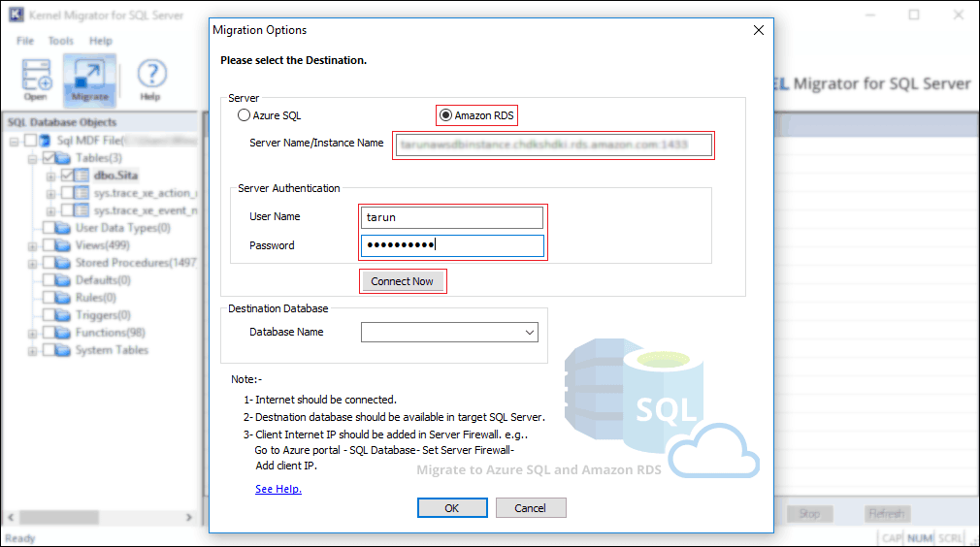Image resolution: width=980 pixels, height=547 pixels.
Task: Collapse the Sql MDF File node
Action: click(14, 142)
